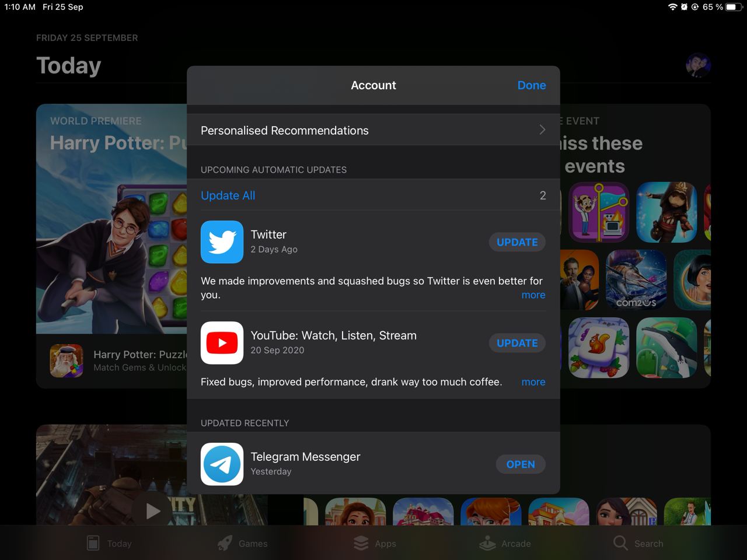Open the Harry Potter Puzzle app icon
The height and width of the screenshot is (560, 747).
click(x=67, y=360)
